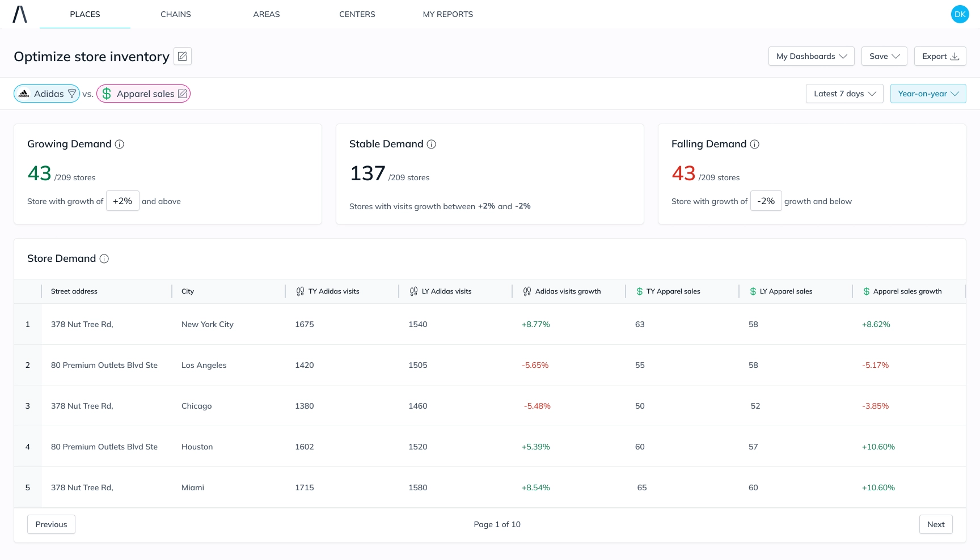Edit the dashboard title with pencil icon
Screen dimensions: 980x560
[x=183, y=56]
